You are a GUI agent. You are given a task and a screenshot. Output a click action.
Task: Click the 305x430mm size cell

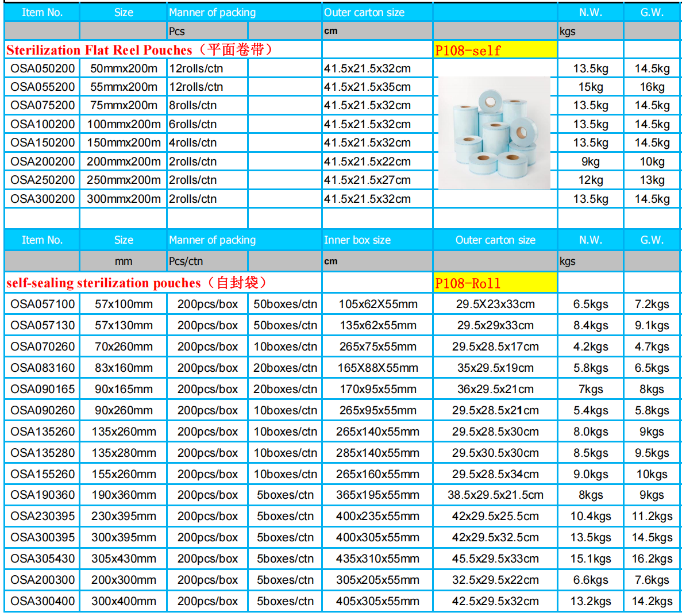pos(124,559)
